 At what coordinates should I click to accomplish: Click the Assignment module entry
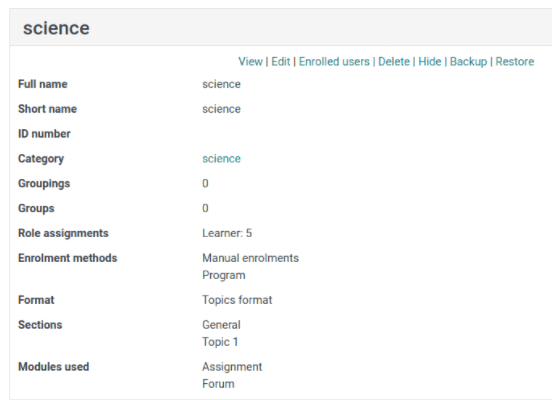click(232, 367)
